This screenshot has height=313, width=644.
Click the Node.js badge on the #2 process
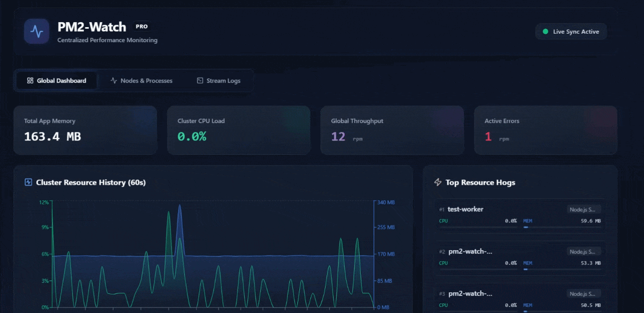584,252
